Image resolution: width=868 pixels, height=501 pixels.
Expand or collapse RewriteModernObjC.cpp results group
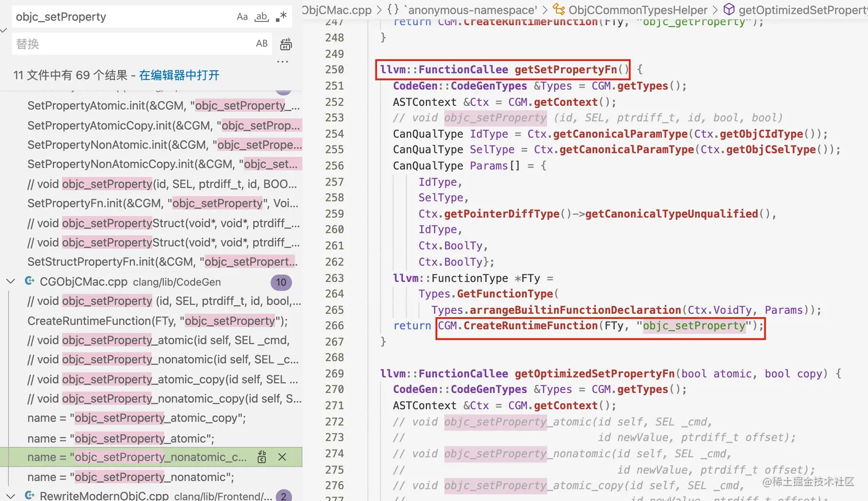pyautogui.click(x=10, y=495)
